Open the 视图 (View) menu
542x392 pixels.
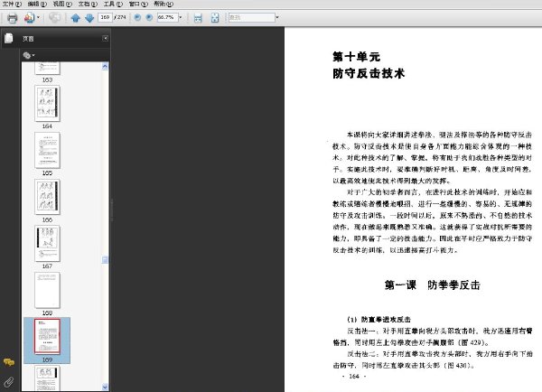click(62, 4)
